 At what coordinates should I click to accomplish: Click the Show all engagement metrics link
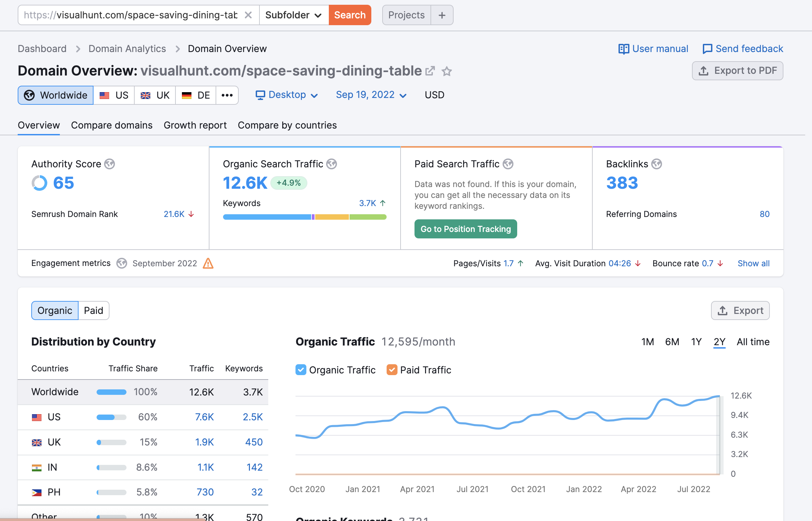tap(754, 263)
